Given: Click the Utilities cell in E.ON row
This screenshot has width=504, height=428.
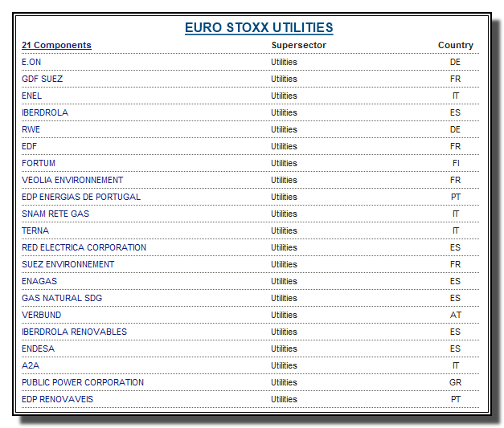Looking at the screenshot, I should tap(284, 62).
